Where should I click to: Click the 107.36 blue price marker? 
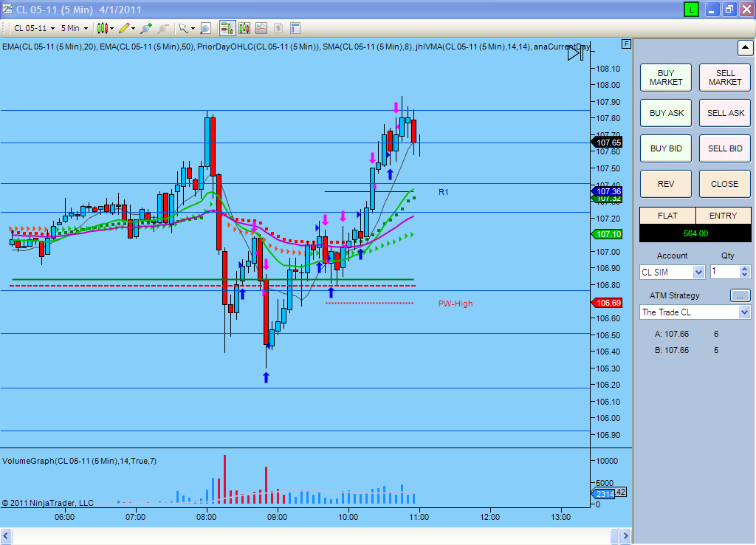(607, 191)
